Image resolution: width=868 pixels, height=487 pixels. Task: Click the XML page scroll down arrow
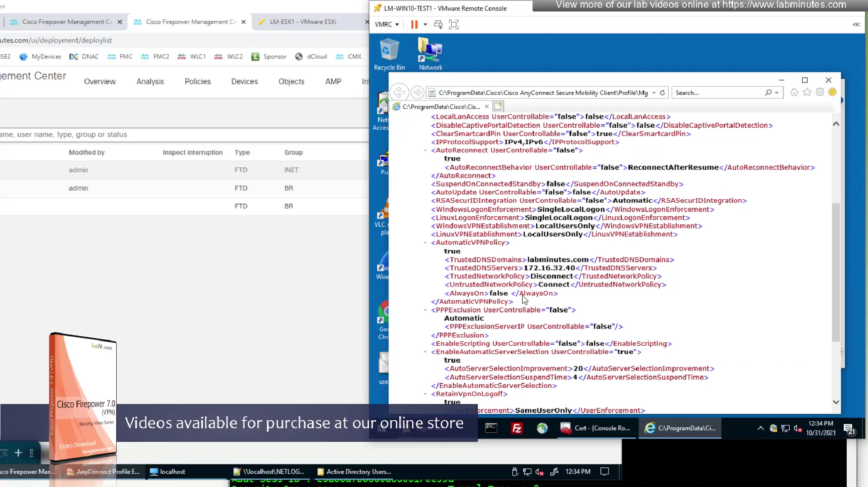pyautogui.click(x=836, y=402)
